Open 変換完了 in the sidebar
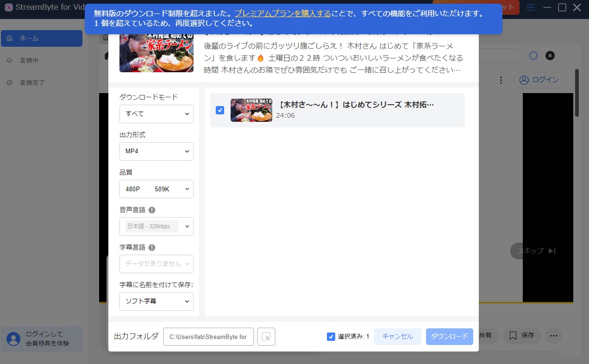Viewport: 589px width, 364px height. [42, 83]
